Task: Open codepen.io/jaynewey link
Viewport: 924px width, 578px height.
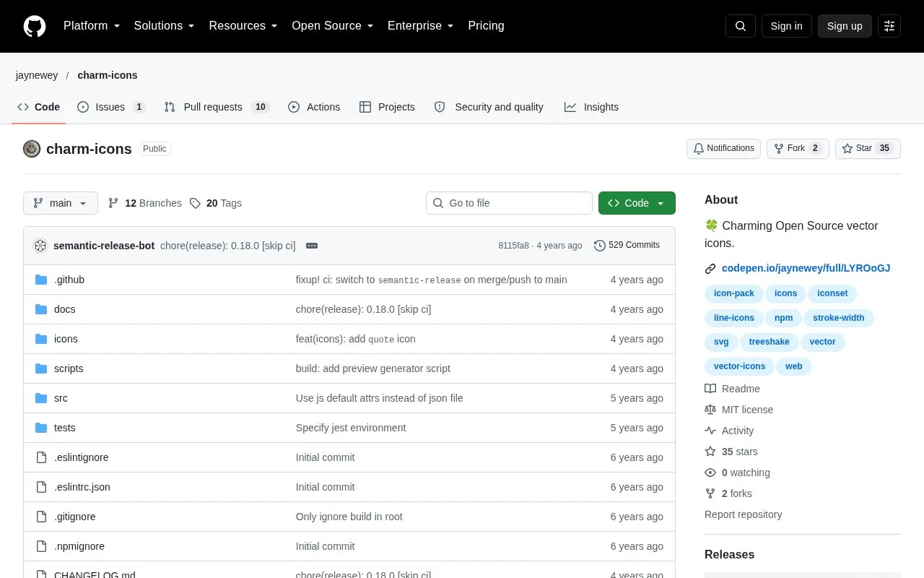Action: click(806, 268)
